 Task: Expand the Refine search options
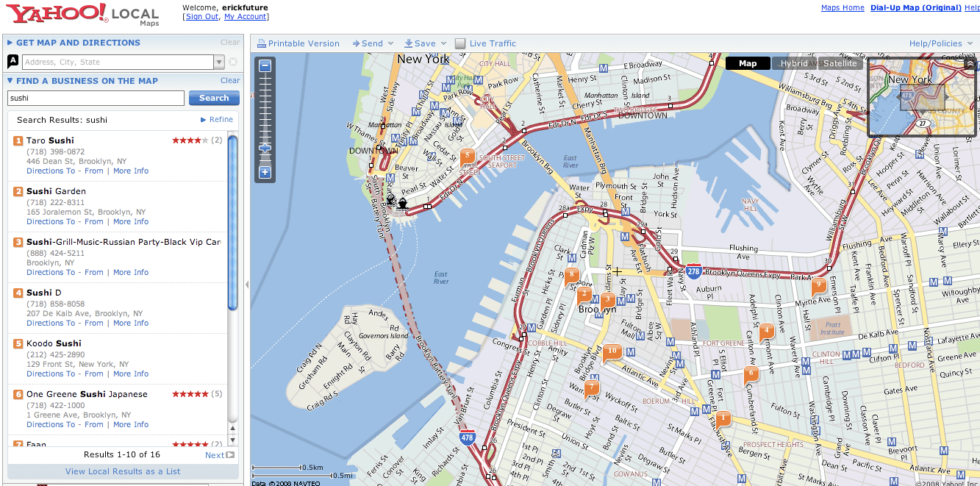[217, 119]
